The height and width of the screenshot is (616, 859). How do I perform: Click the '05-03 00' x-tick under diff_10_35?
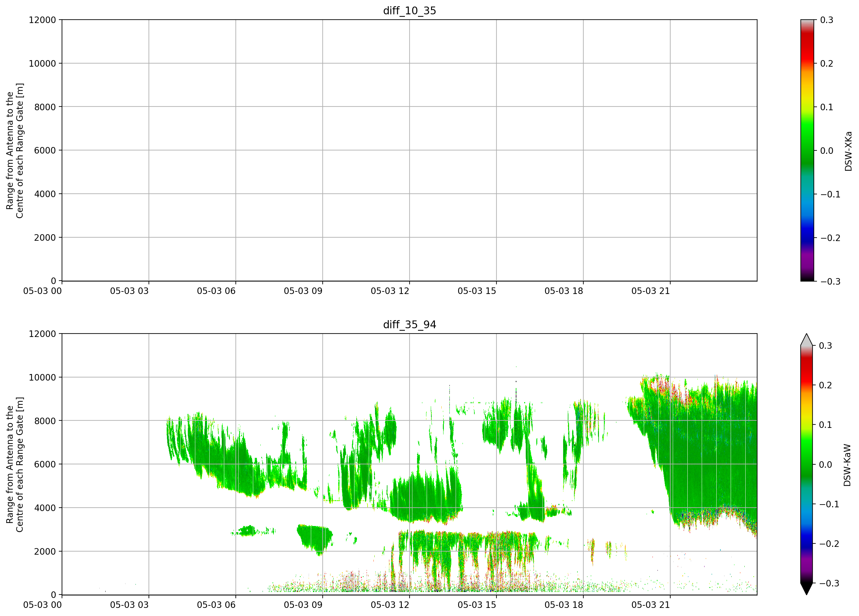click(42, 291)
